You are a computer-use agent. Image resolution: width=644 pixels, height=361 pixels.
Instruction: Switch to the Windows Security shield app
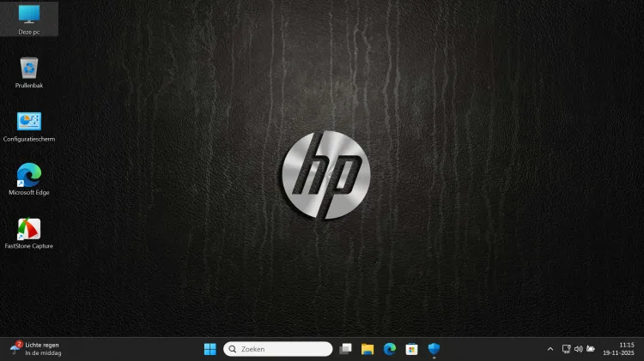tap(434, 349)
